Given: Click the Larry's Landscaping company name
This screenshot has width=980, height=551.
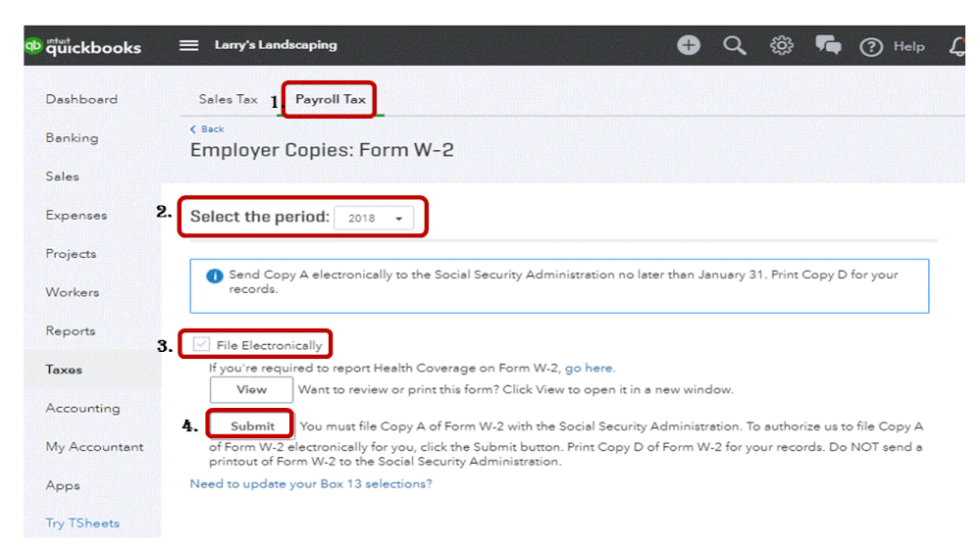Looking at the screenshot, I should pos(276,45).
